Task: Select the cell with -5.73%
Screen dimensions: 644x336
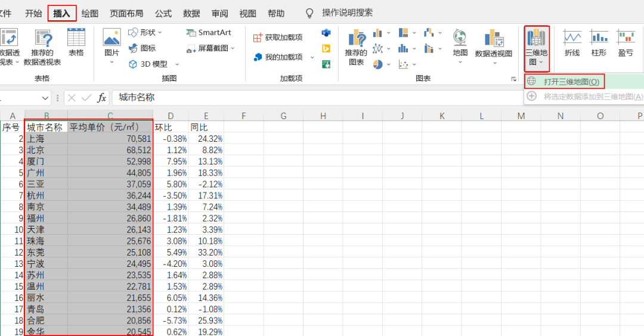Action: click(x=171, y=321)
